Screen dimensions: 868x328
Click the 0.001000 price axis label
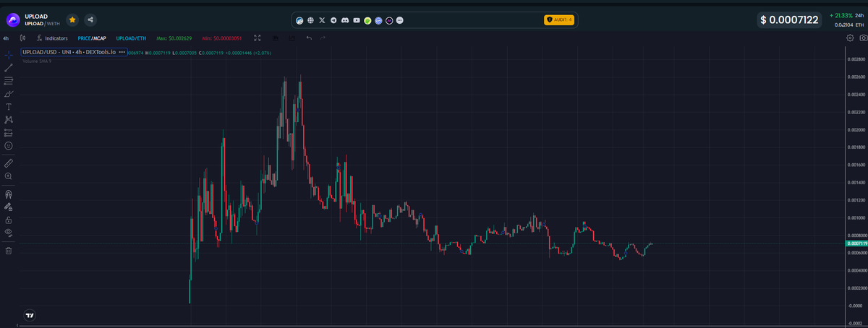[x=855, y=217]
